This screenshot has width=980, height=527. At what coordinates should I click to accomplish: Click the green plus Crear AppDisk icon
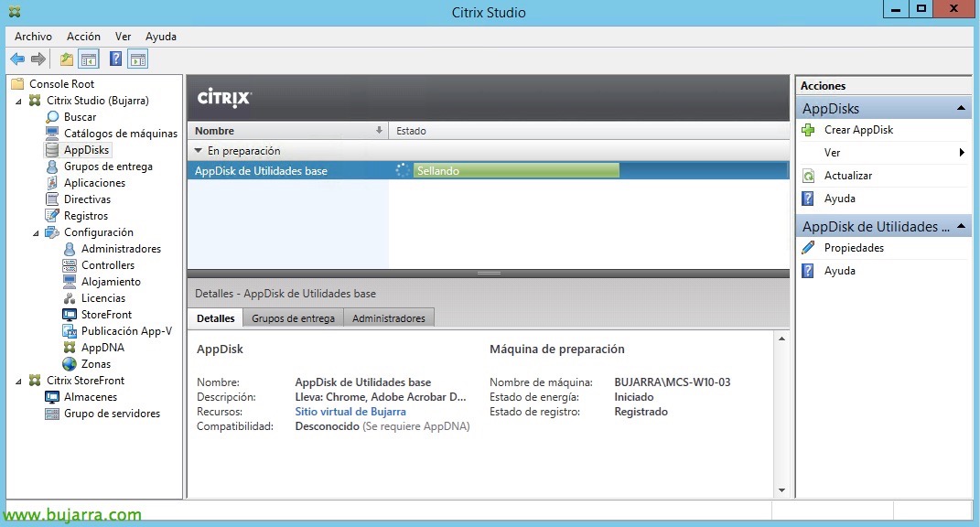pyautogui.click(x=808, y=130)
